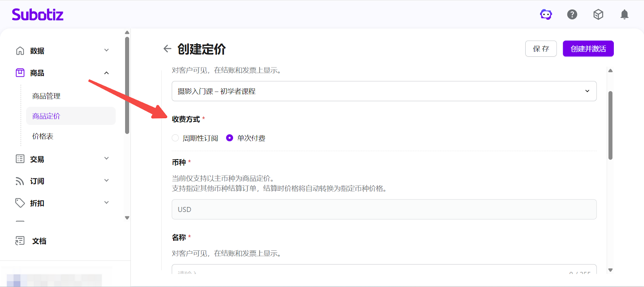
Task: Click the cube package icon in header
Action: click(x=598, y=15)
